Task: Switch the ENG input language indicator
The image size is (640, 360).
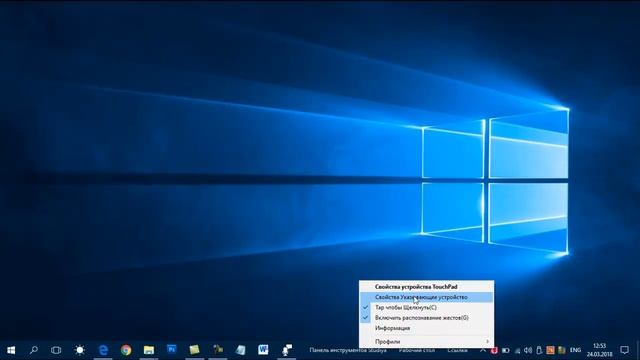Action: coord(576,350)
